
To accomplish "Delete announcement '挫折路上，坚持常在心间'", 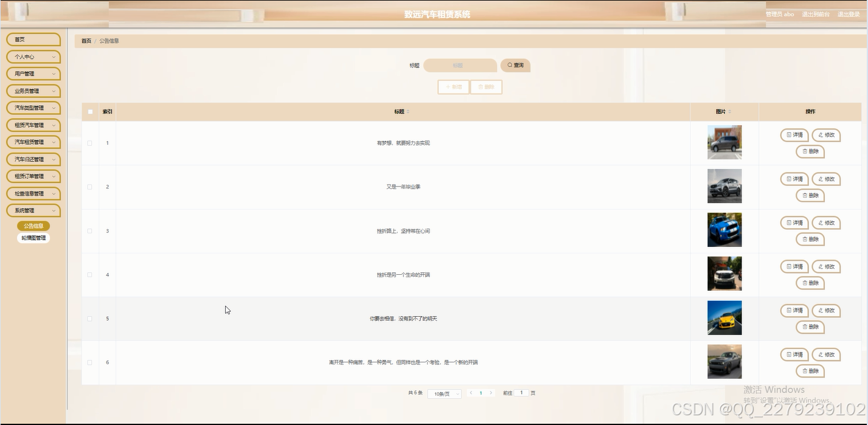I will coord(810,239).
